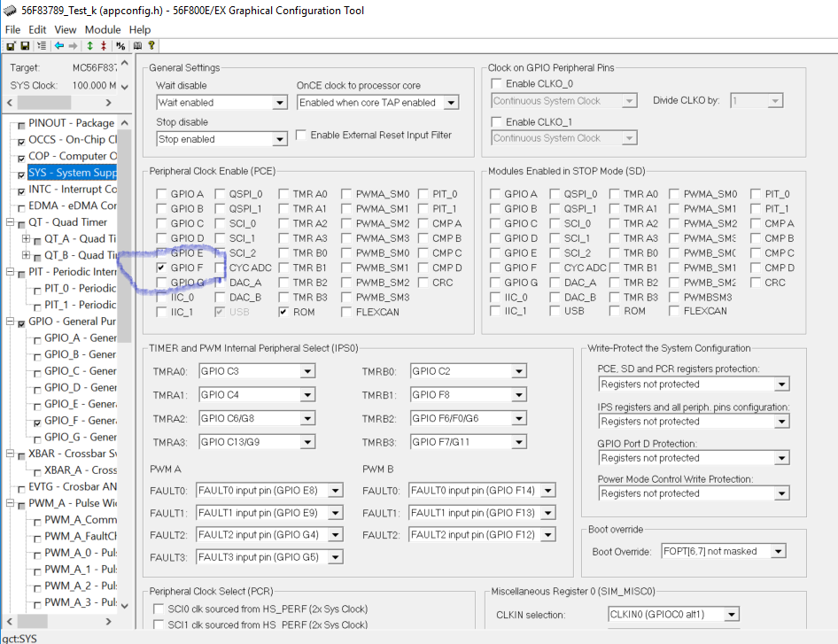Select PIT_0 - Periodic tree item
The height and width of the screenshot is (644, 838).
[80, 288]
